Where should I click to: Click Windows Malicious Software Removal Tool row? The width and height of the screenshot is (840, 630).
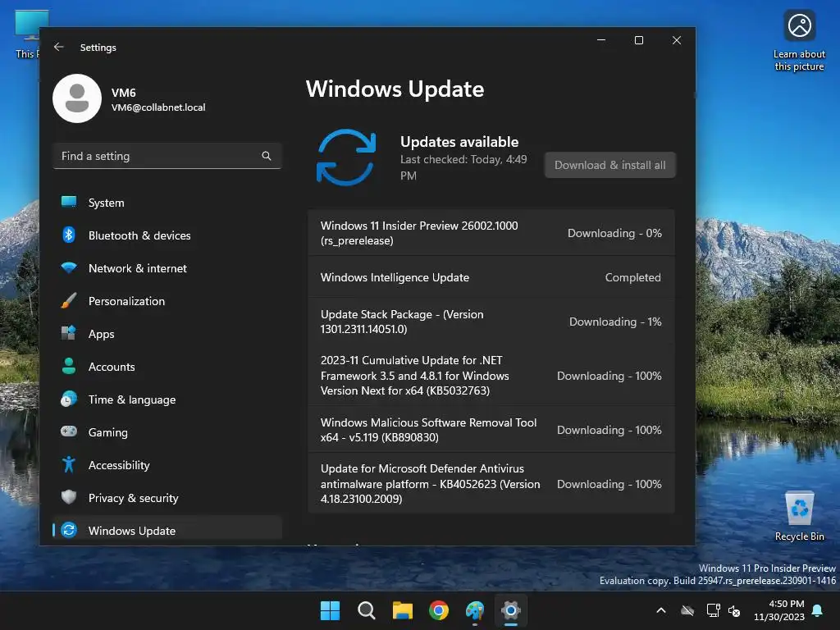pos(491,430)
